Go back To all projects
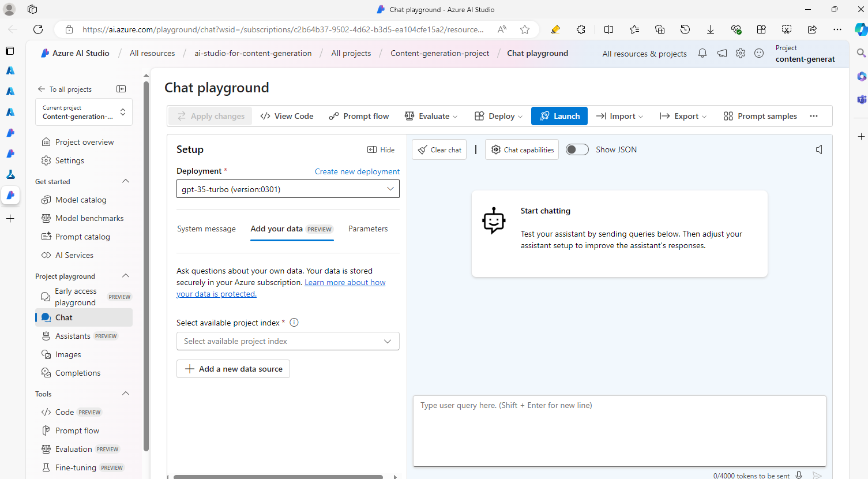This screenshot has height=479, width=868. click(65, 89)
